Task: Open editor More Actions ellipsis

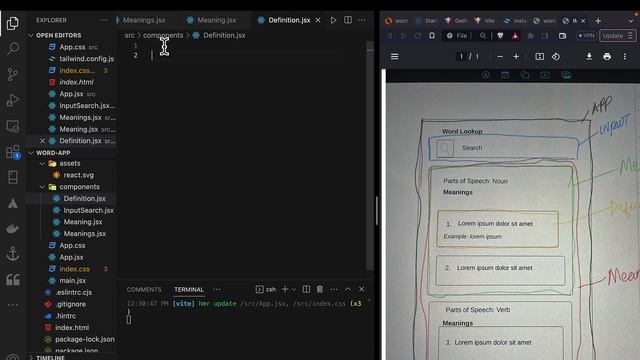Action: click(362, 20)
